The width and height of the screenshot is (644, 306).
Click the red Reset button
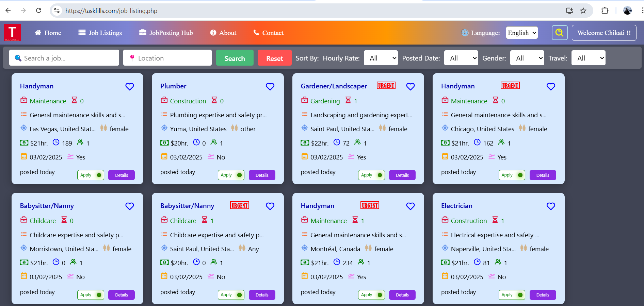click(x=274, y=58)
